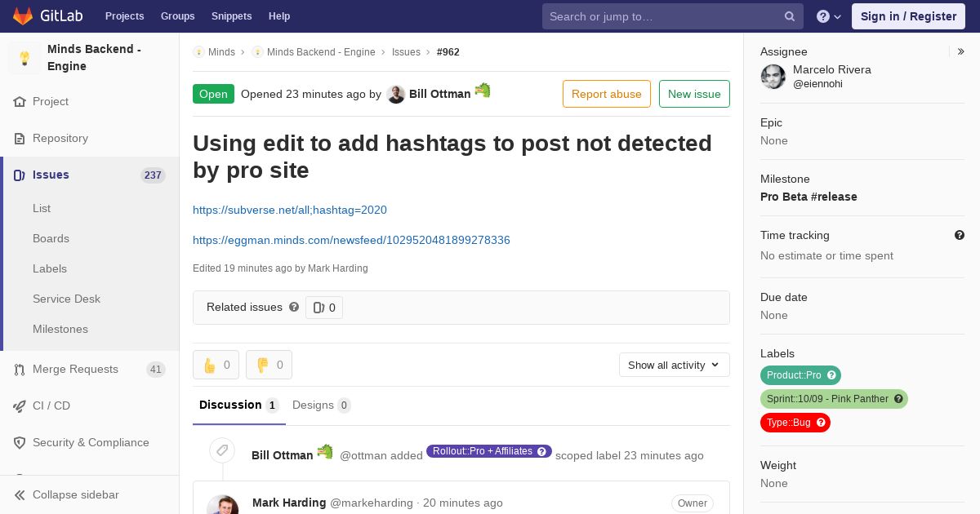This screenshot has width=980, height=514.
Task: Click the Minds breadcrumb link
Action: click(221, 52)
